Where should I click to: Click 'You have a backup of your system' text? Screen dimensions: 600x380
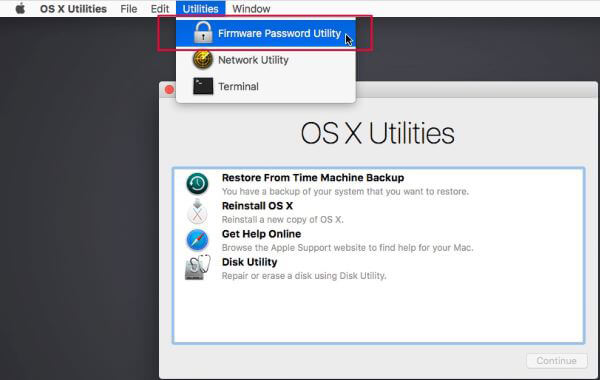pyautogui.click(x=345, y=191)
